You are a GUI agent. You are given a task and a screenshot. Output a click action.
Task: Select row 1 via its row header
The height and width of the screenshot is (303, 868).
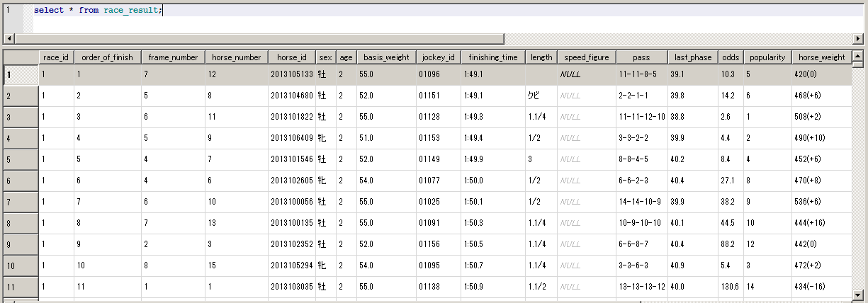click(x=21, y=75)
